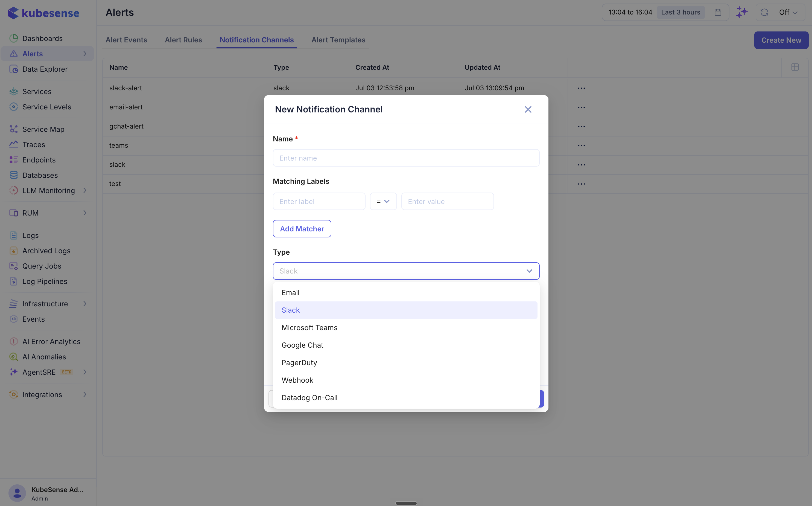Open three-dot menu for slack-alert row
812x506 pixels.
click(x=581, y=88)
